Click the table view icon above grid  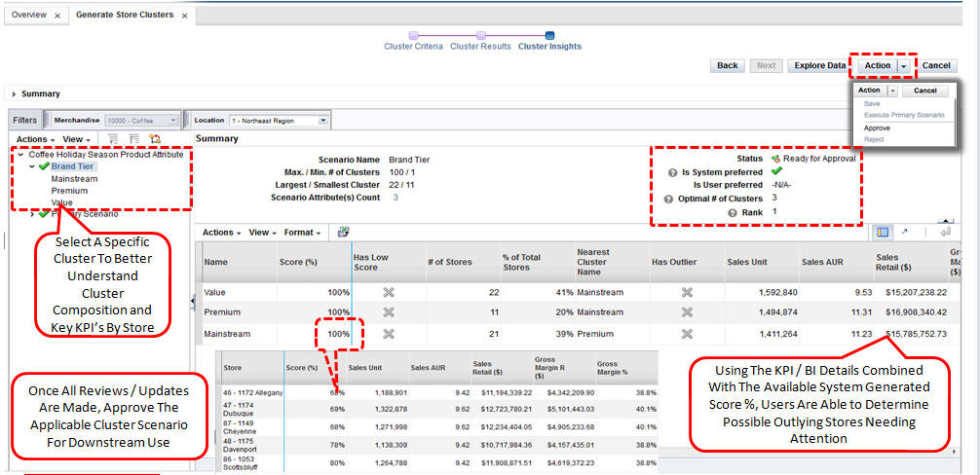click(x=883, y=233)
